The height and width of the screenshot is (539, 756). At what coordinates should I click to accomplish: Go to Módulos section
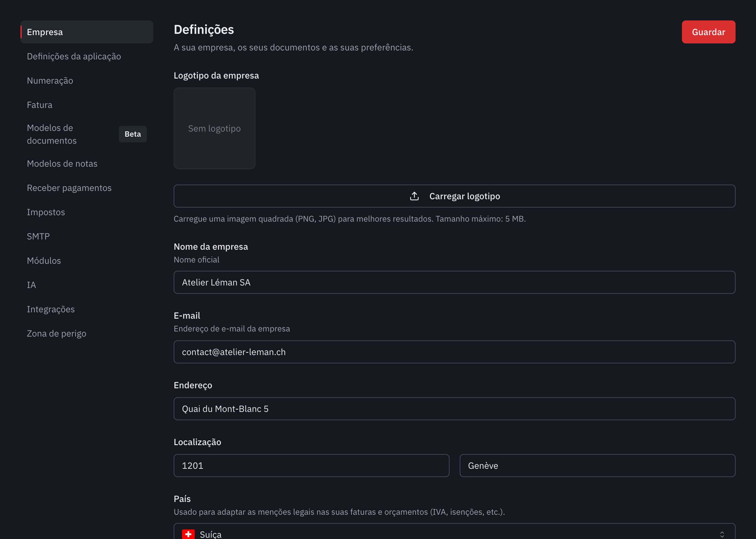pyautogui.click(x=87, y=260)
